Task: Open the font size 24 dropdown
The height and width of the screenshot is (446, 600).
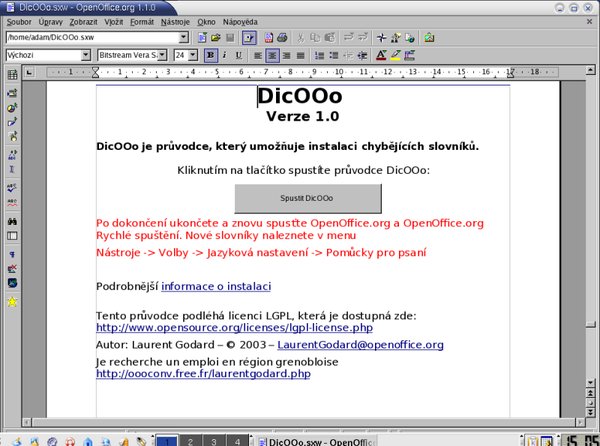Action: click(193, 55)
